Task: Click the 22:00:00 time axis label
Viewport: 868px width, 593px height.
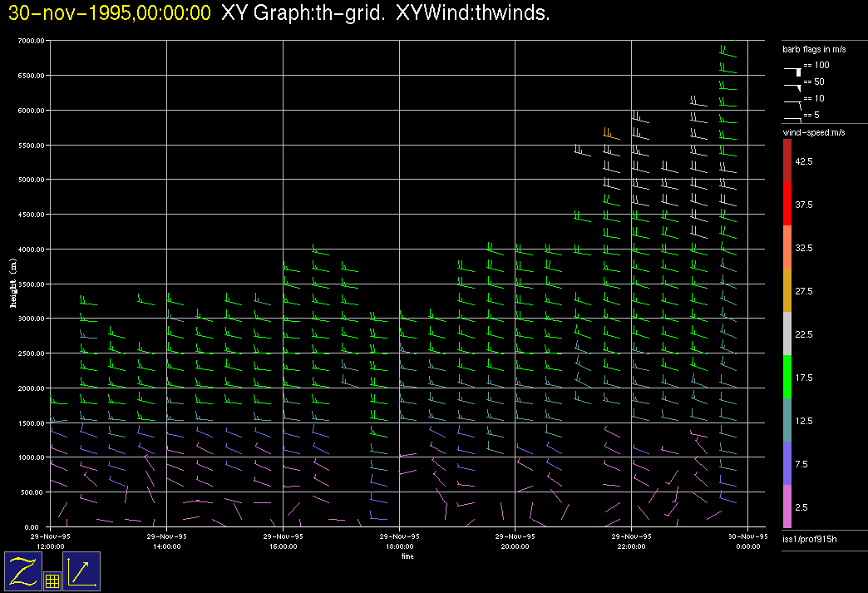Action: click(631, 542)
